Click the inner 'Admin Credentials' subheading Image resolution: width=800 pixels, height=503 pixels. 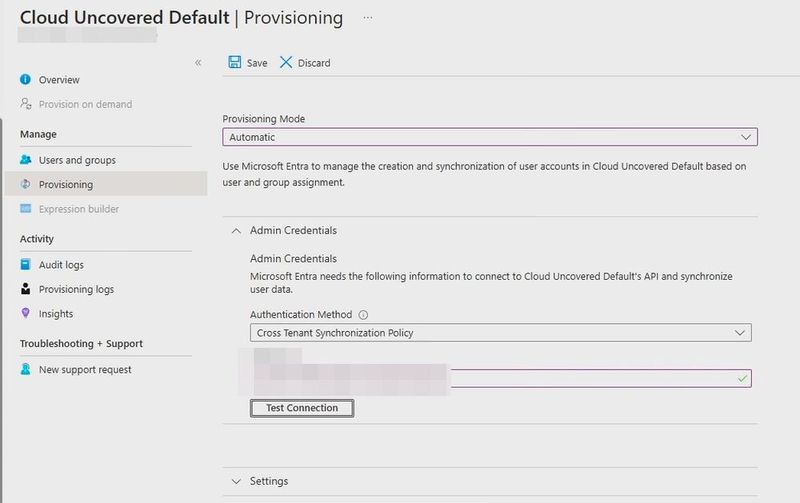(293, 259)
